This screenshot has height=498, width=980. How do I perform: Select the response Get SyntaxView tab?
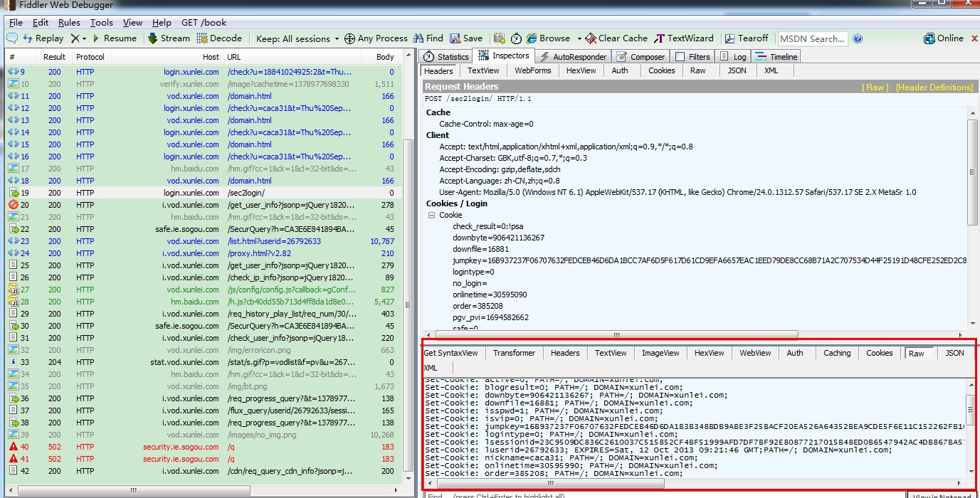[x=451, y=353]
